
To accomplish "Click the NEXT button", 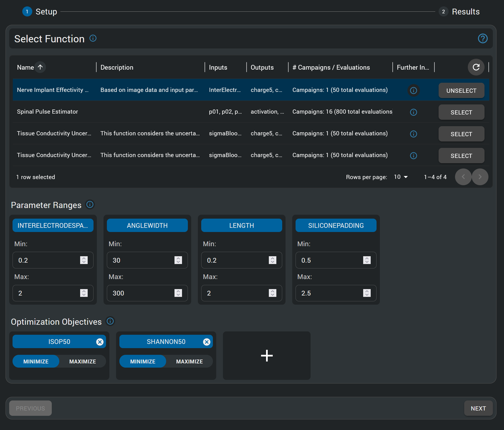I will pyautogui.click(x=478, y=408).
